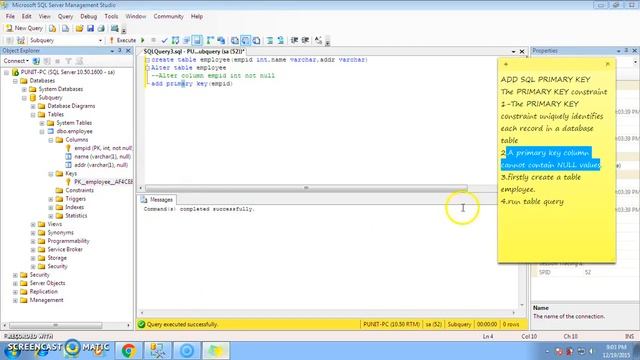Image resolution: width=640 pixels, height=360 pixels.
Task: Delete the yellow sticky note
Action: pyautogui.click(x=608, y=64)
